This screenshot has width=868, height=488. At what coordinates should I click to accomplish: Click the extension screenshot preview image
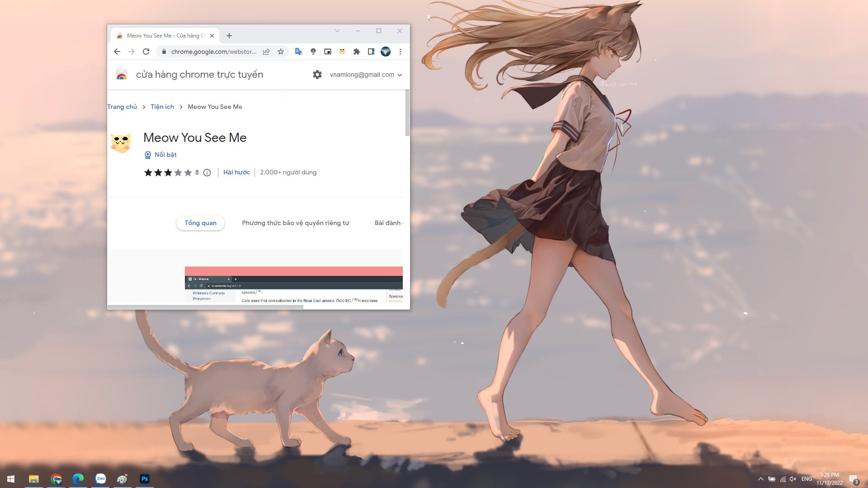[293, 285]
